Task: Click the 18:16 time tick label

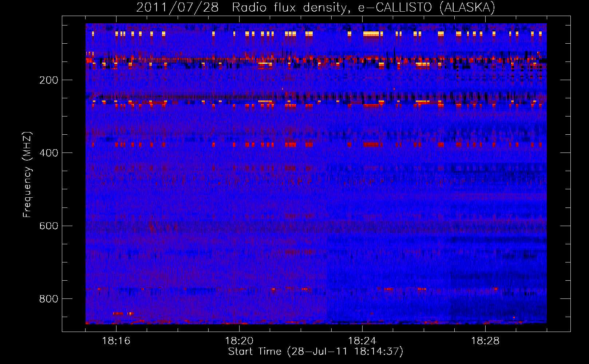Action: (x=116, y=341)
